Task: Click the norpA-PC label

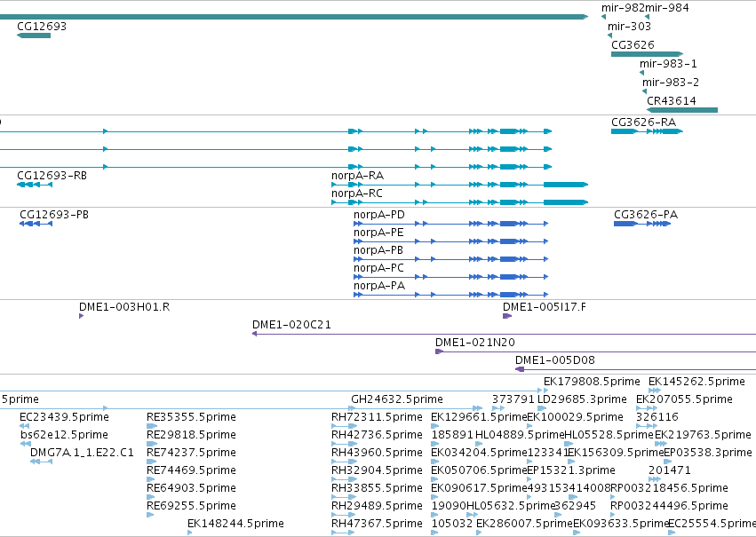Action: point(378,268)
